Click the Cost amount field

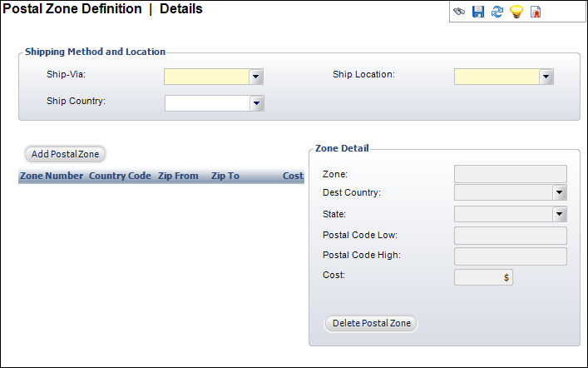(x=483, y=277)
